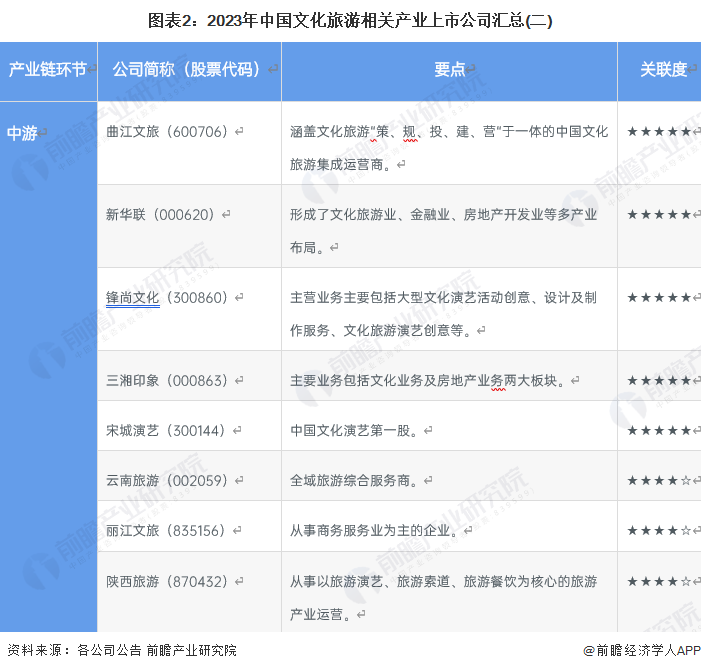
Task: Click the star rating in 宋城演艺 row
Action: coord(659,430)
